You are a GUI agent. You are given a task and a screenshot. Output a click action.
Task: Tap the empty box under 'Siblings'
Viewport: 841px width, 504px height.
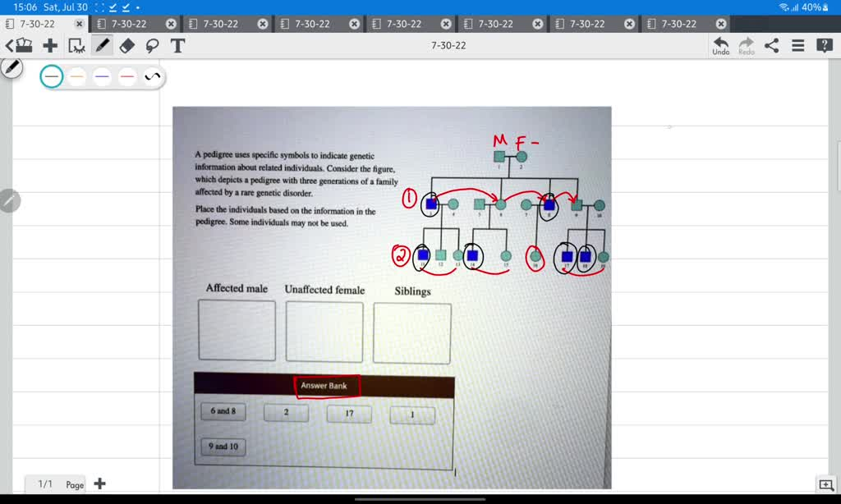[412, 333]
